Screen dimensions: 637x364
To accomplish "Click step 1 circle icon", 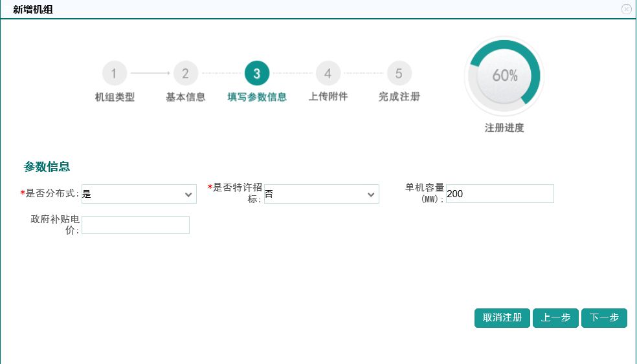I will (x=115, y=74).
